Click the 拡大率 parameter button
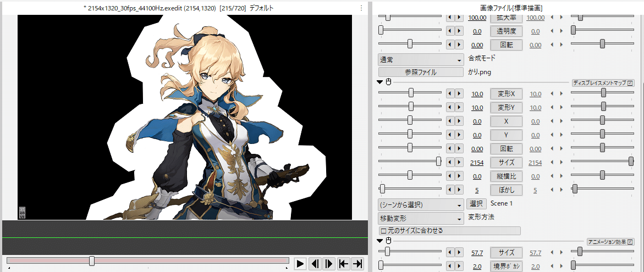 coord(507,18)
